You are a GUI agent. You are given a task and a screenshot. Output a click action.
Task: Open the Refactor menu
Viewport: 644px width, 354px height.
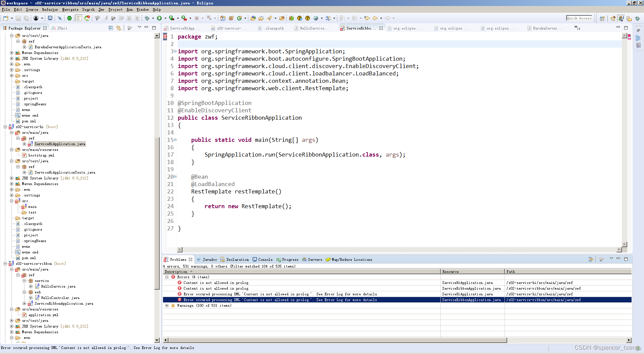50,9
